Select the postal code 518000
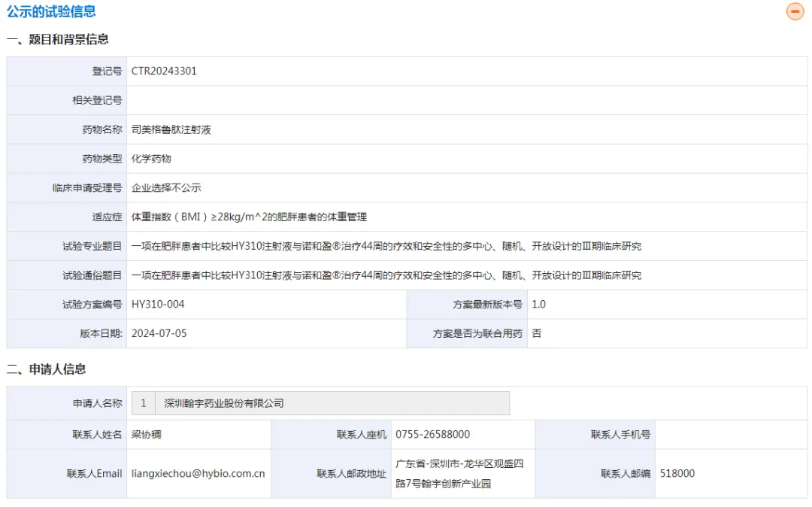 pyautogui.click(x=677, y=474)
